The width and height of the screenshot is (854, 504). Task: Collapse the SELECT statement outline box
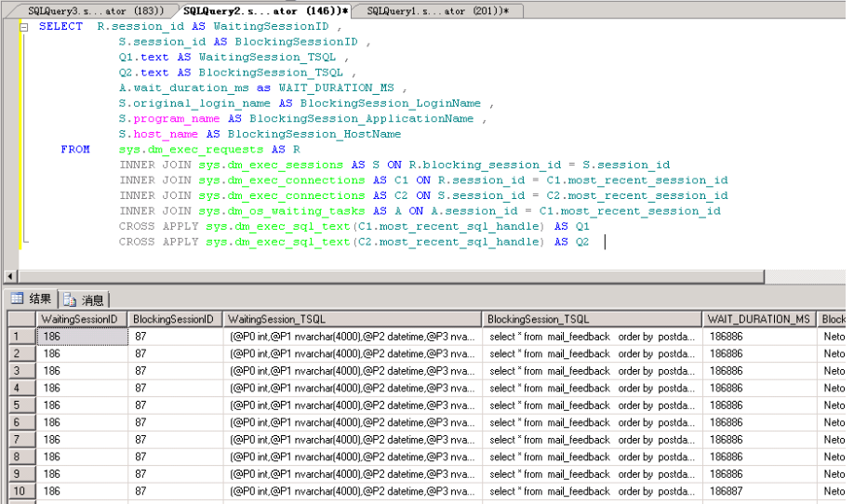pos(24,27)
